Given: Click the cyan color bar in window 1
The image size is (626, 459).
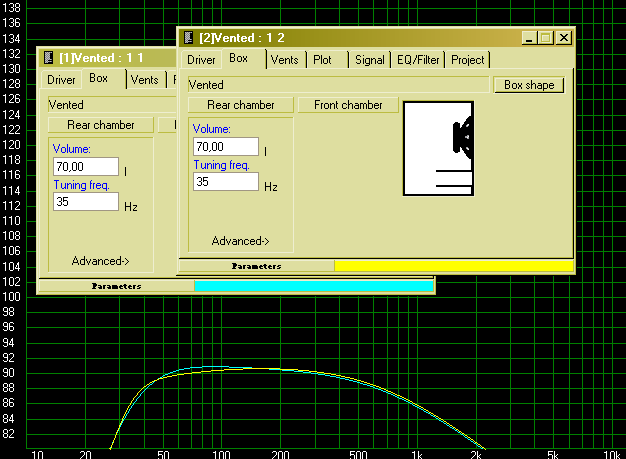Looking at the screenshot, I should tap(314, 286).
